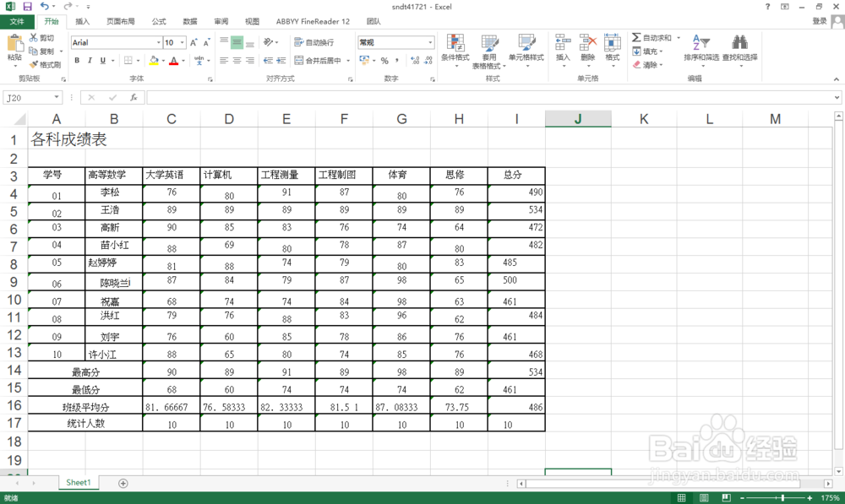Decrease the cell indent

tap(268, 60)
